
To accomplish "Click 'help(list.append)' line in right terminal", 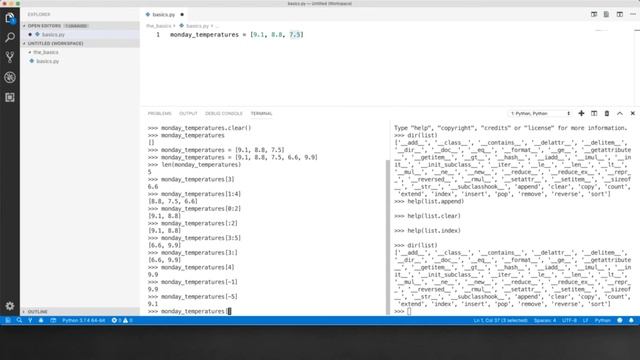I will [x=429, y=201].
